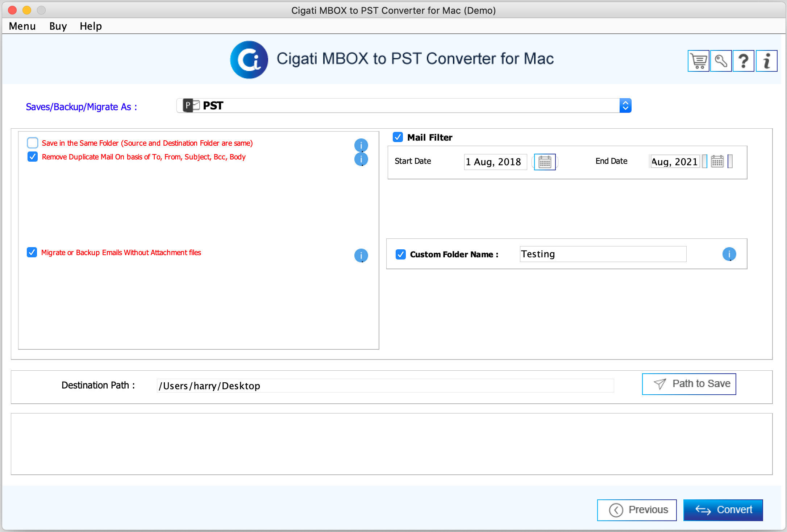Click the Start Date field

[x=495, y=162]
